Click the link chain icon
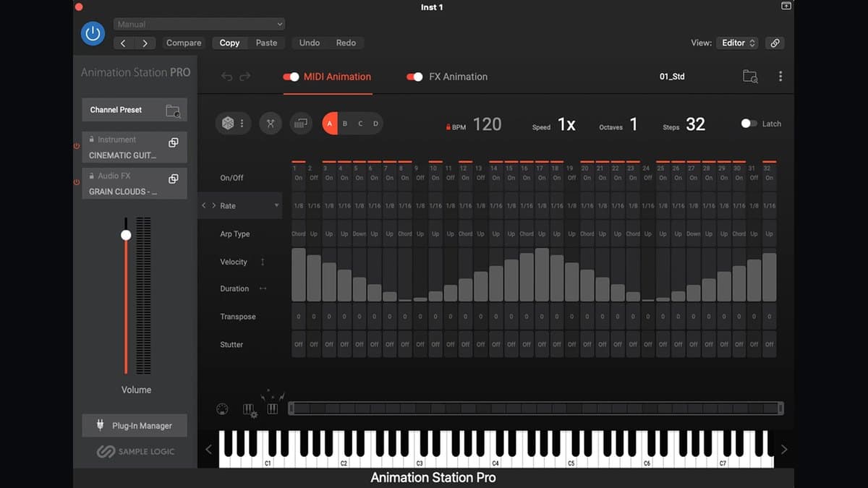 (775, 43)
